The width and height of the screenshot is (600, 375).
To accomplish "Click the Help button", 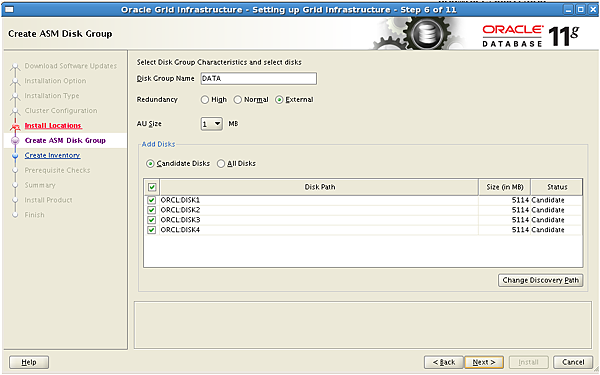I will 29,362.
